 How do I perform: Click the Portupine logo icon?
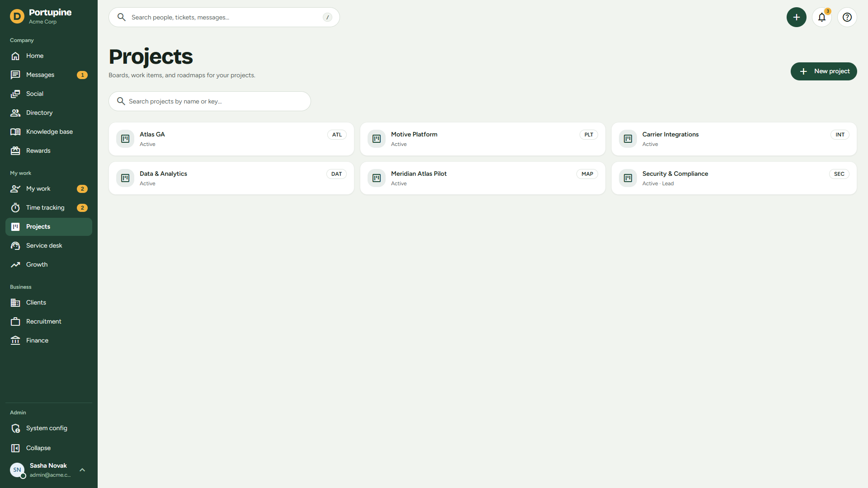[17, 17]
